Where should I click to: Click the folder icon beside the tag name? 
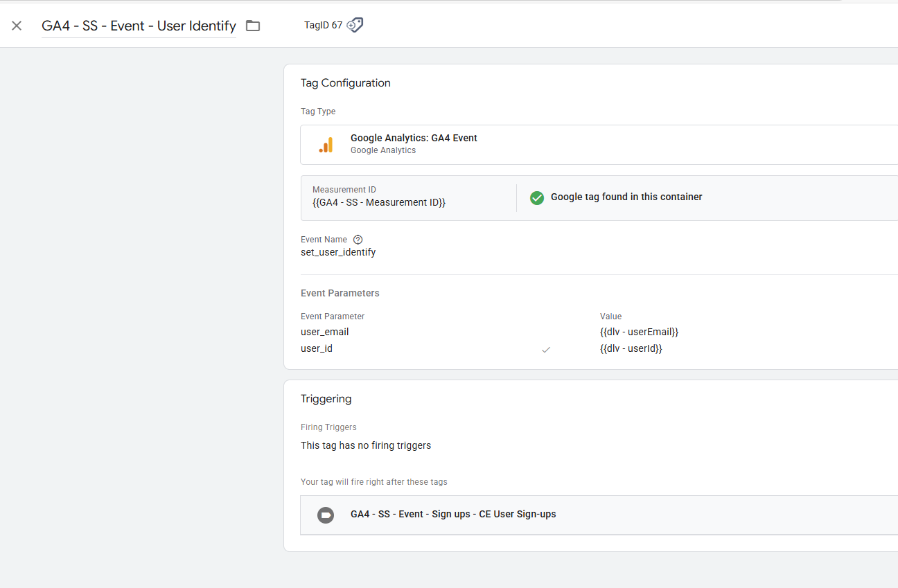[253, 26]
